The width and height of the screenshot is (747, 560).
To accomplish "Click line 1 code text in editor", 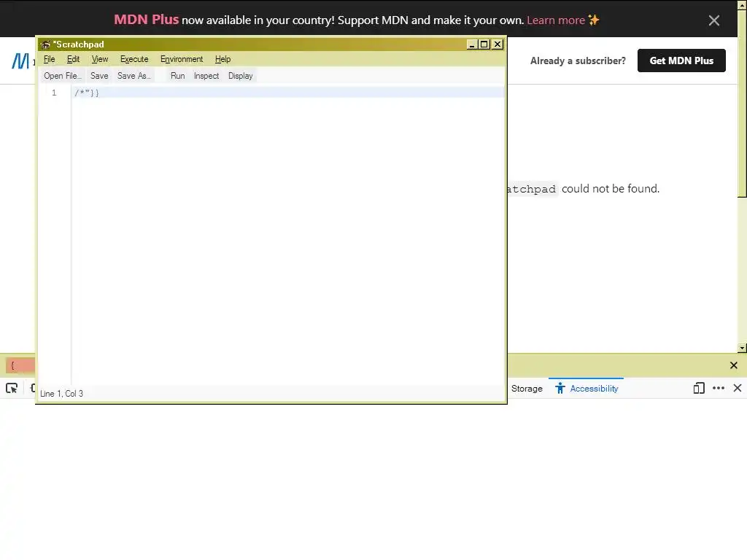I will tap(87, 93).
